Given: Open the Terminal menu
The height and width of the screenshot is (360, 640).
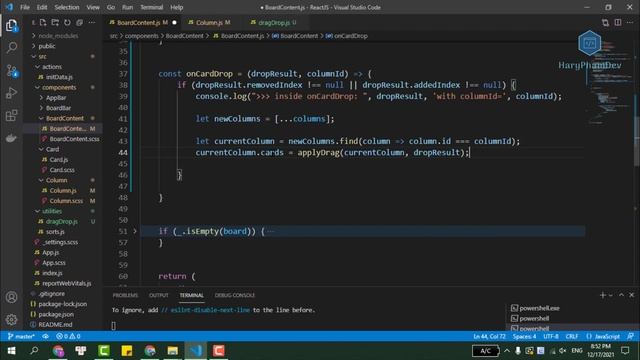Looking at the screenshot, I should 151,7.
